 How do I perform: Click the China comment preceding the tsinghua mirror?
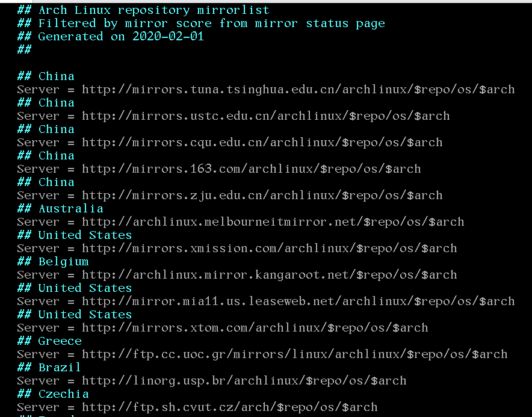(46, 76)
